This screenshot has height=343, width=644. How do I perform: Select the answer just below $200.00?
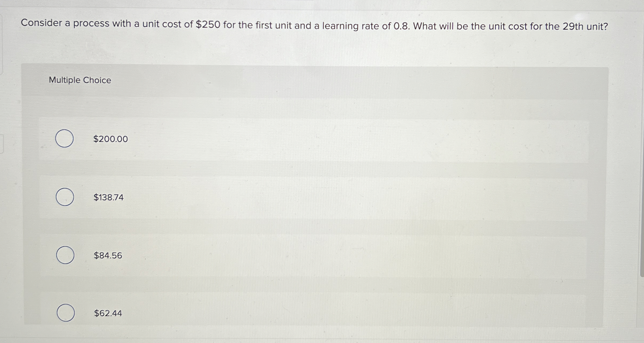pos(108,197)
